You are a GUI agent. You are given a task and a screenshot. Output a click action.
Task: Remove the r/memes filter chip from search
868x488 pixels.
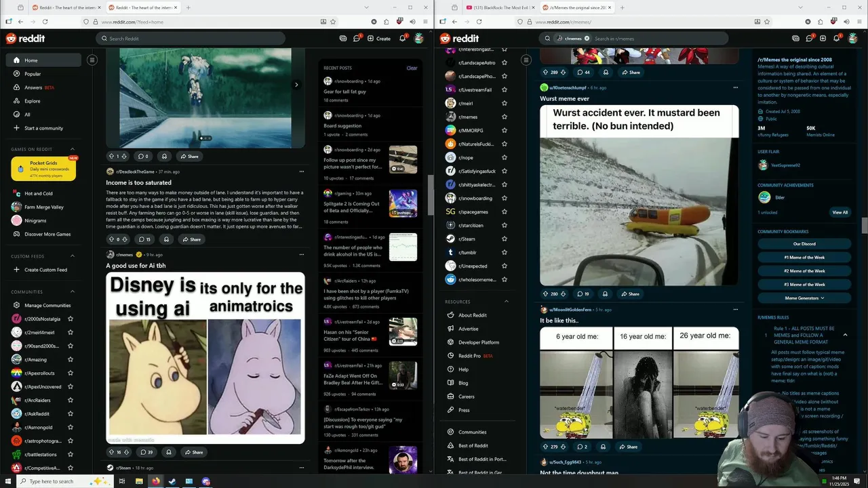click(587, 39)
